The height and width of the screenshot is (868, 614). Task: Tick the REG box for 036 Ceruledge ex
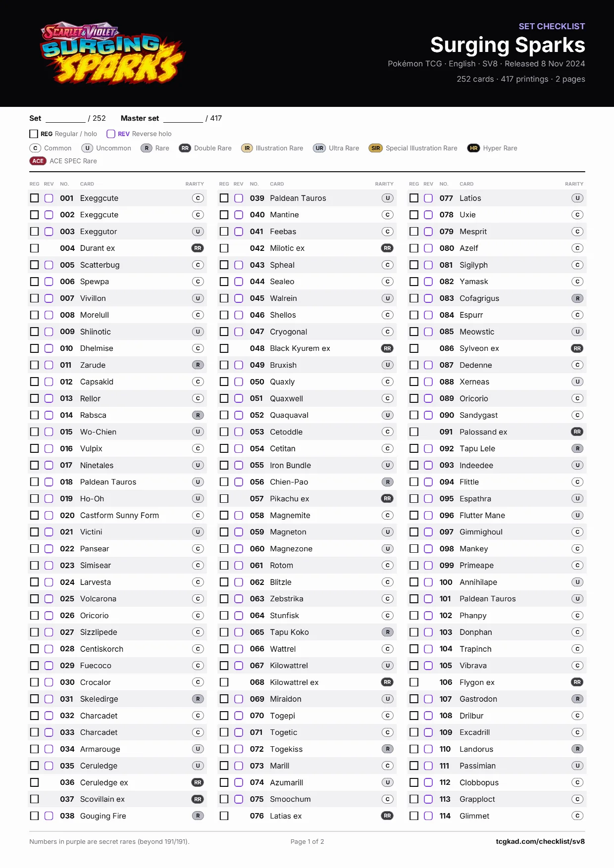coord(34,782)
